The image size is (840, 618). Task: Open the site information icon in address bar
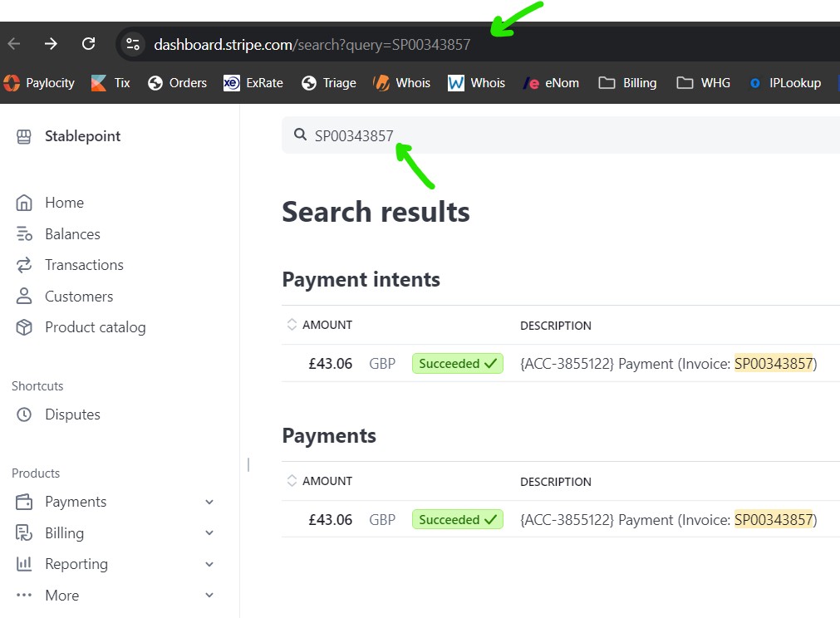click(132, 44)
